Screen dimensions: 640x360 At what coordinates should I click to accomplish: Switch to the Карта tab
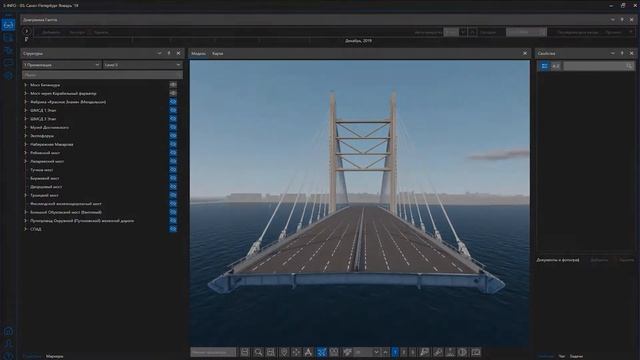(x=218, y=53)
